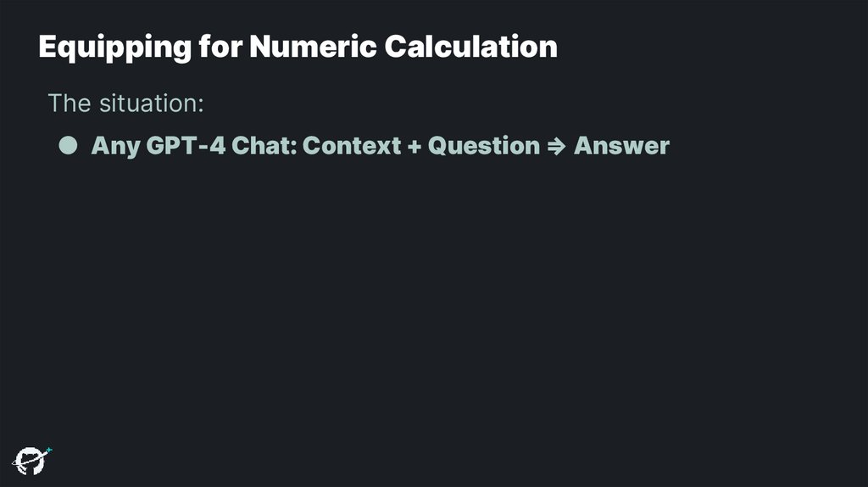This screenshot has height=487, width=868.
Task: Click the hyphen in GPT-4
Action: tap(203, 148)
